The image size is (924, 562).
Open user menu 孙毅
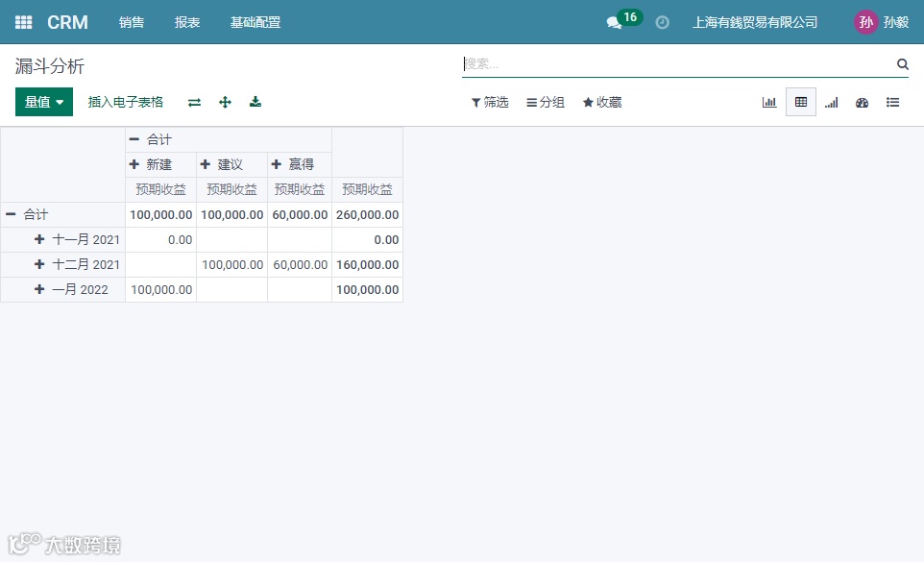[x=881, y=22]
